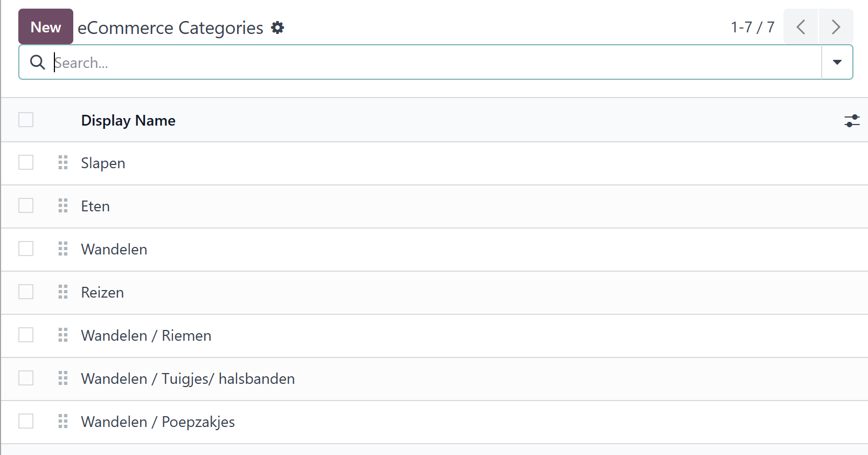Click the New button
Viewport: 868px width, 455px height.
click(x=46, y=26)
